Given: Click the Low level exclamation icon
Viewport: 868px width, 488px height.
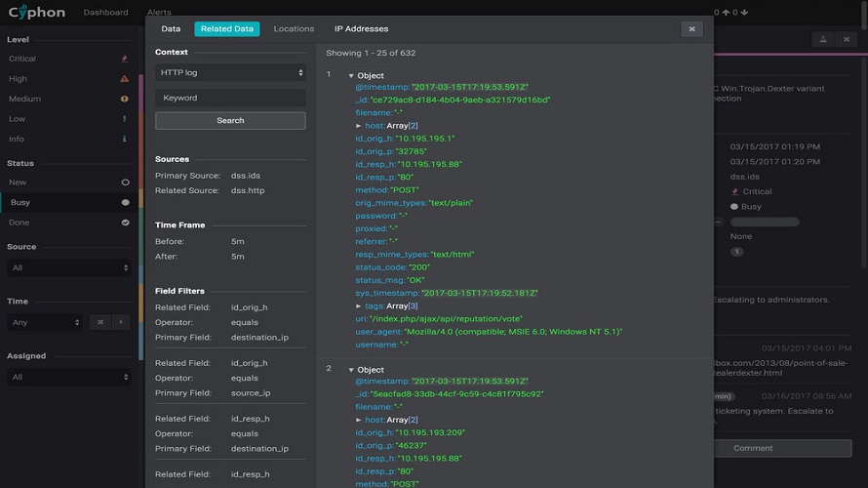Looking at the screenshot, I should coord(124,119).
